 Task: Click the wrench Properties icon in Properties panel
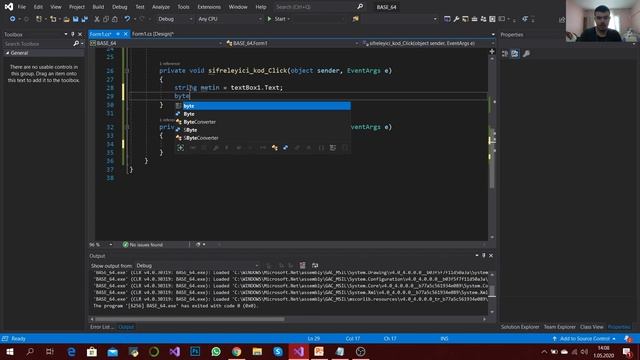click(527, 53)
